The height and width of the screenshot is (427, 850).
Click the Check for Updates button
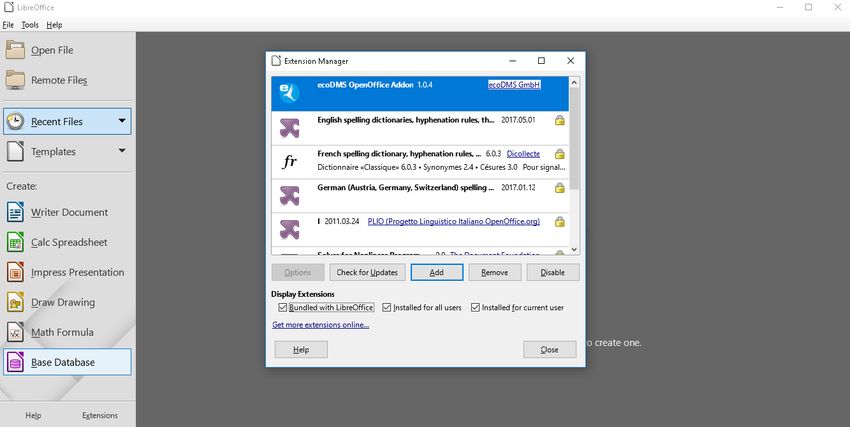tap(367, 272)
